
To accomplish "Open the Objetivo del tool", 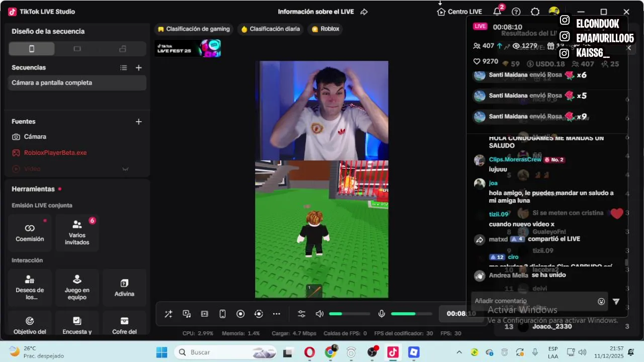I will (30, 323).
